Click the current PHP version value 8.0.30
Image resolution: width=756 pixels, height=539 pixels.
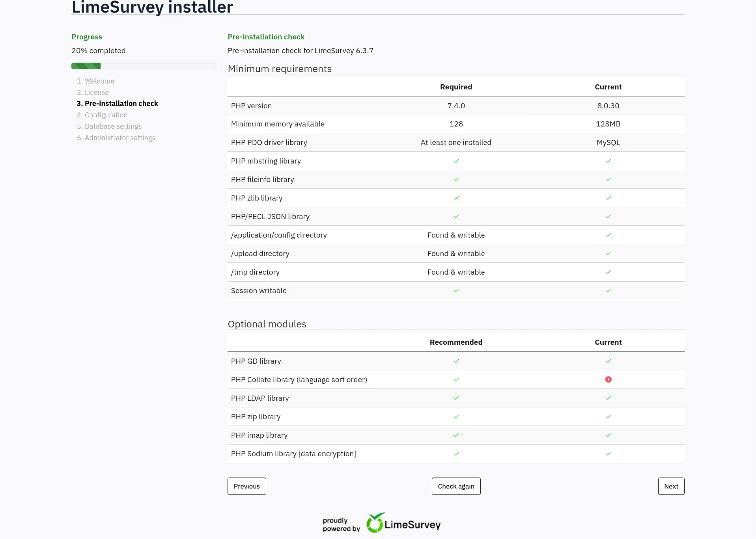pyautogui.click(x=608, y=106)
